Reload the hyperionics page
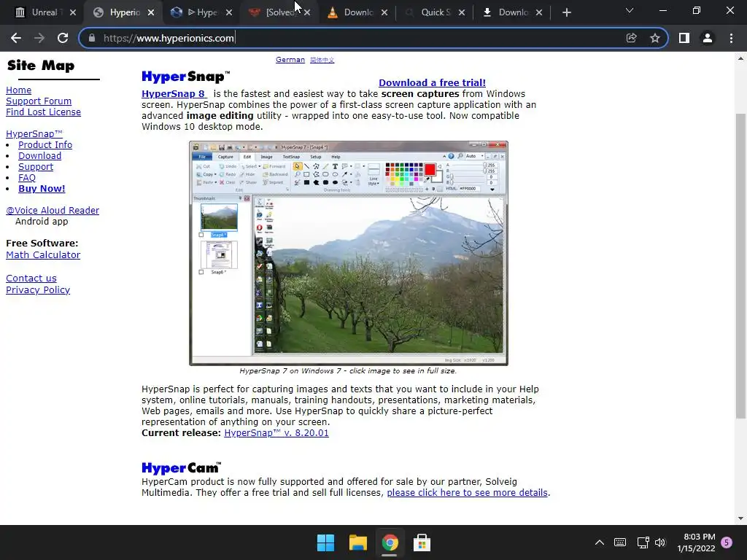747x560 pixels. click(x=63, y=38)
